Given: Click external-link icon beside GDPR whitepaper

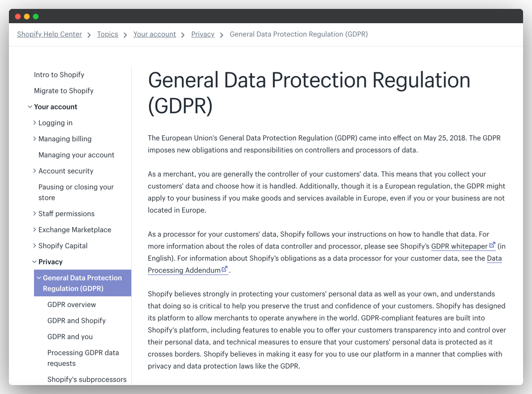Looking at the screenshot, I should [x=492, y=245].
